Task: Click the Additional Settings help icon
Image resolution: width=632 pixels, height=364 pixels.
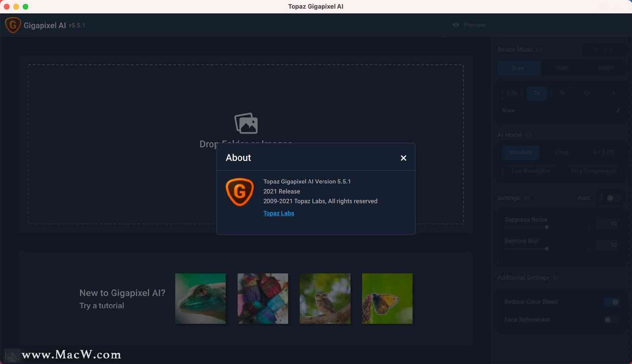Action: [x=556, y=278]
